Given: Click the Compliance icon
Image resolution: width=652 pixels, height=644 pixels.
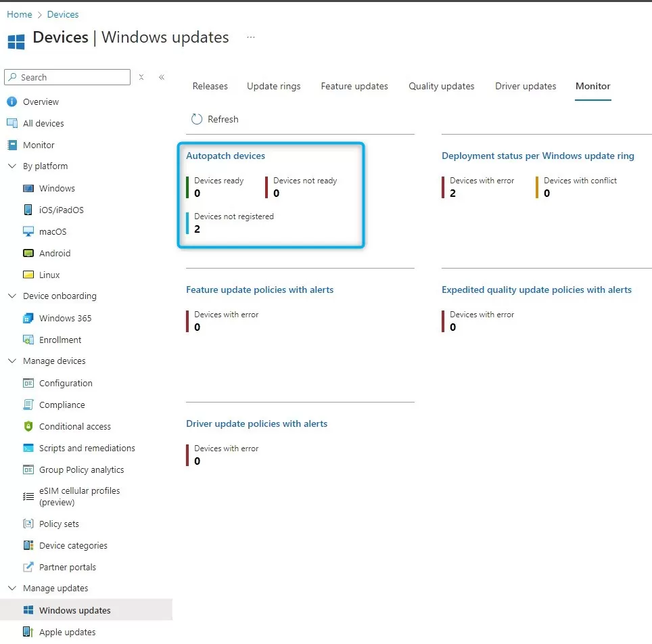Looking at the screenshot, I should tap(28, 405).
